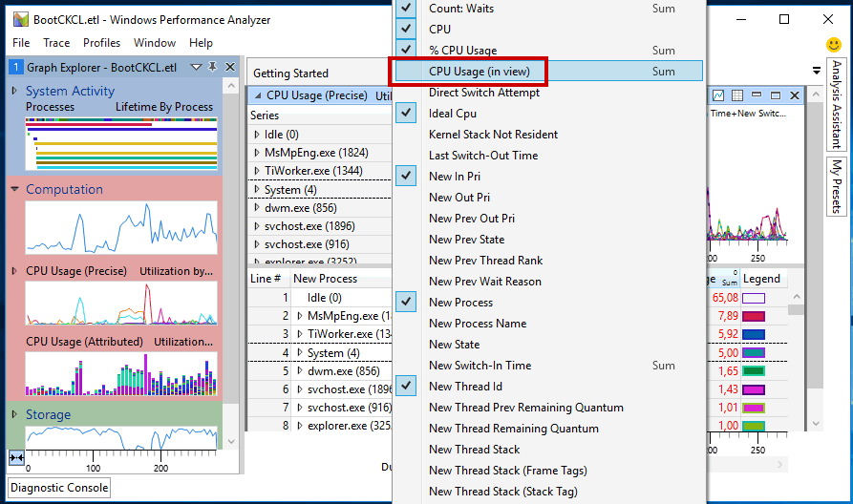Enable New Prev Out Pri column
Viewport: 853px width, 504px height.
point(471,219)
